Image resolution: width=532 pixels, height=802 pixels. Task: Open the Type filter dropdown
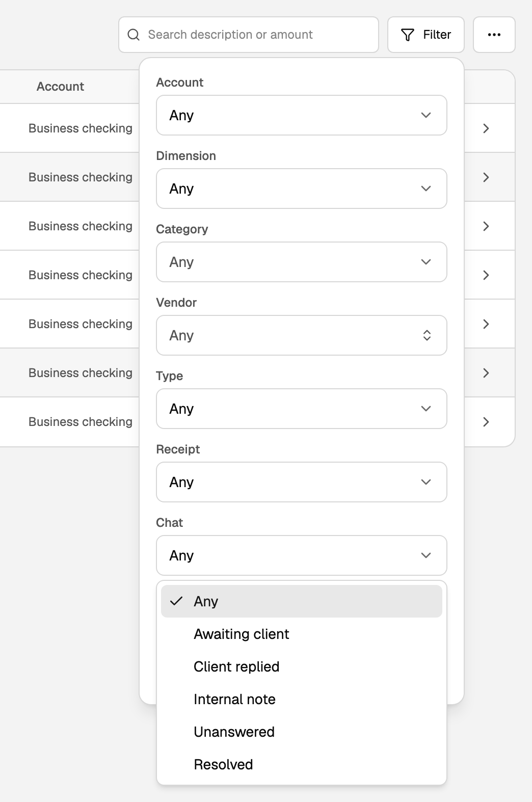302,409
